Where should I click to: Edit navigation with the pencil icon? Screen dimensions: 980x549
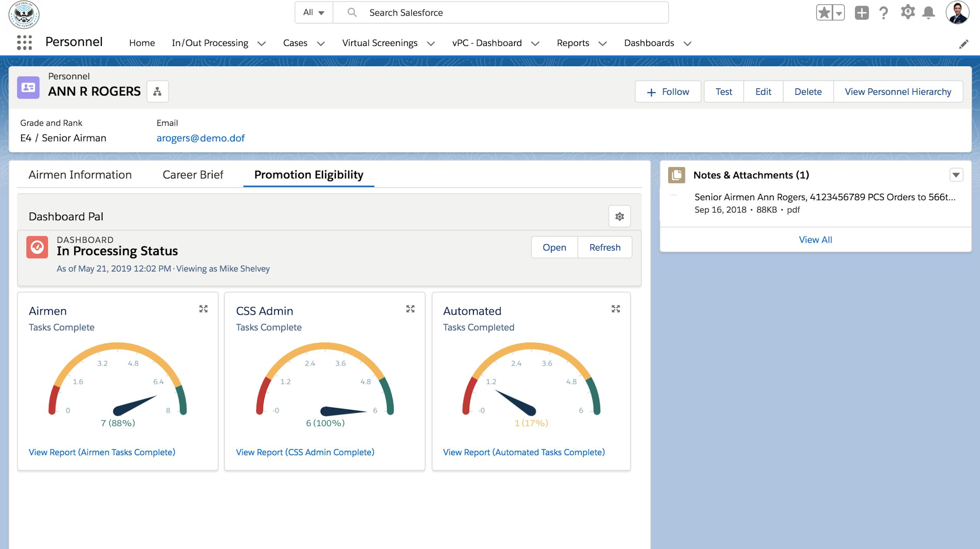pyautogui.click(x=964, y=44)
